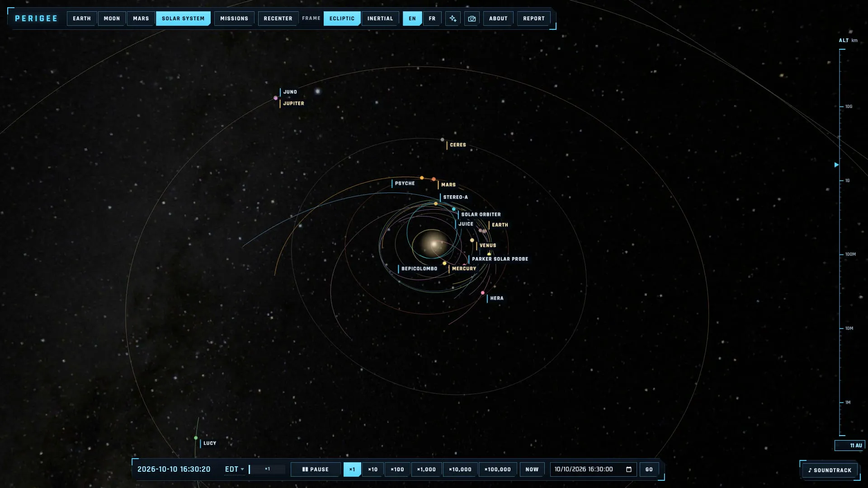This screenshot has width=868, height=488.
Task: Select the Venus planet marker dot
Action: (472, 240)
